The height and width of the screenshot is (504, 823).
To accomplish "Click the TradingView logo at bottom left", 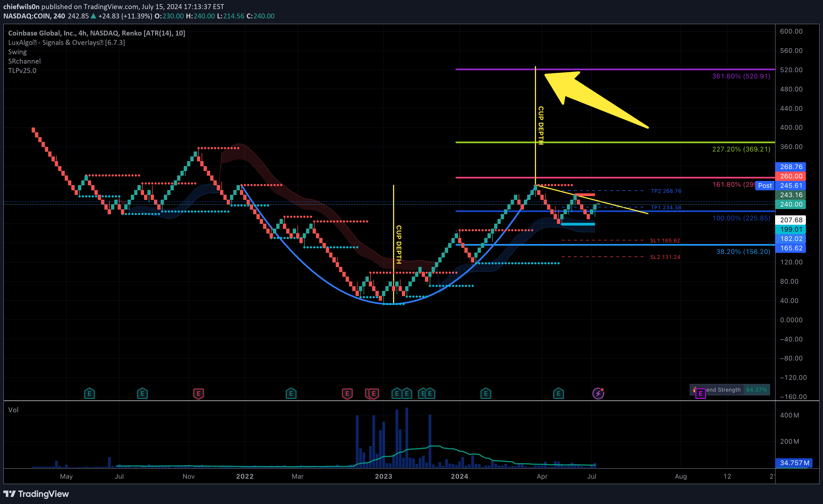I will tap(36, 494).
